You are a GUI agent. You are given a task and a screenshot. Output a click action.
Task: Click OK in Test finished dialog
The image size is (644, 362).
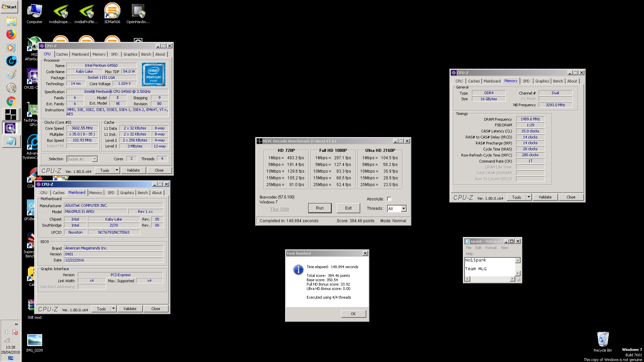point(353,314)
